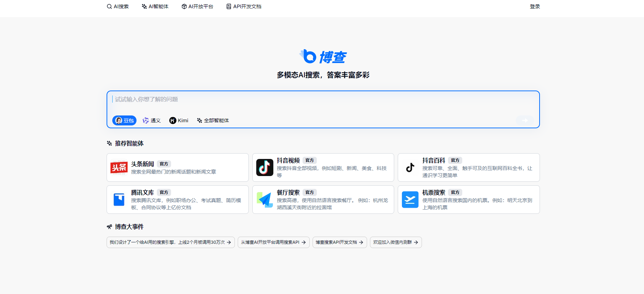
Task: Click the telescope icon beside 博查大事件
Action: pos(109,227)
